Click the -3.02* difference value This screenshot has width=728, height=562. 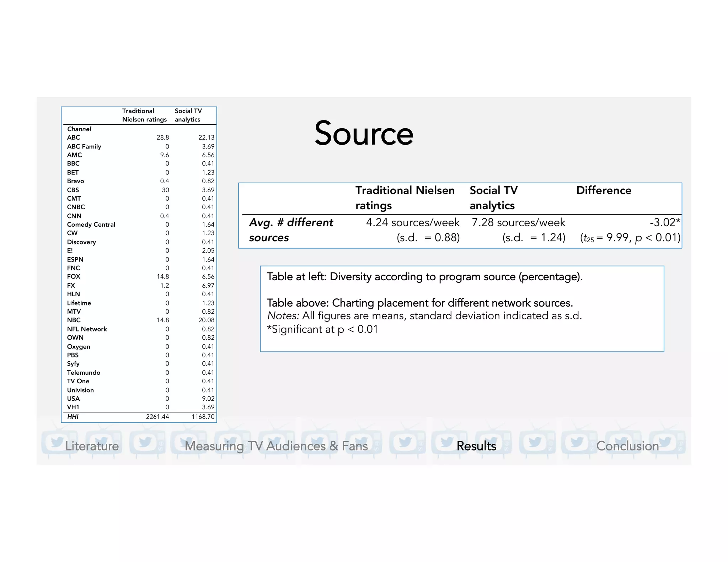665,222
